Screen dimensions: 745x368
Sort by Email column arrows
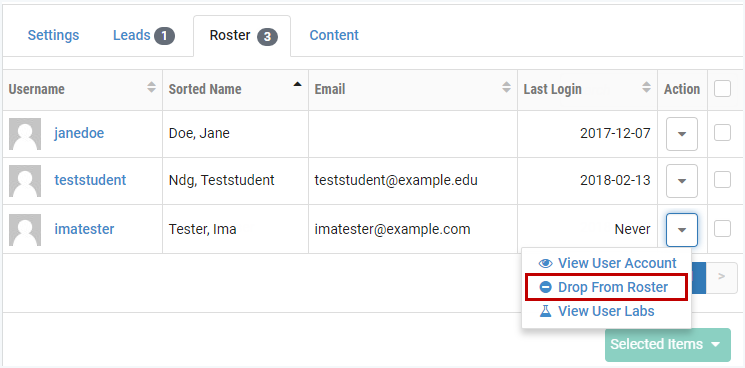[506, 87]
